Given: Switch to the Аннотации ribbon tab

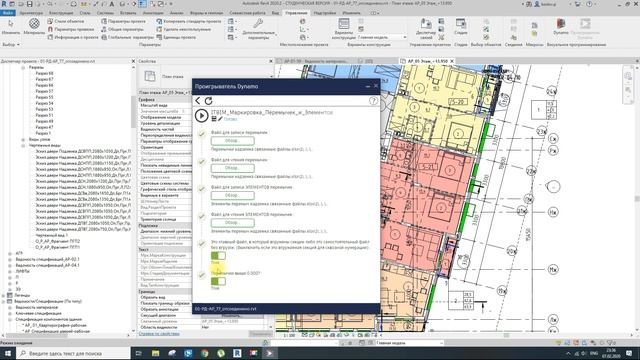Looking at the screenshot, I should 153,13.
